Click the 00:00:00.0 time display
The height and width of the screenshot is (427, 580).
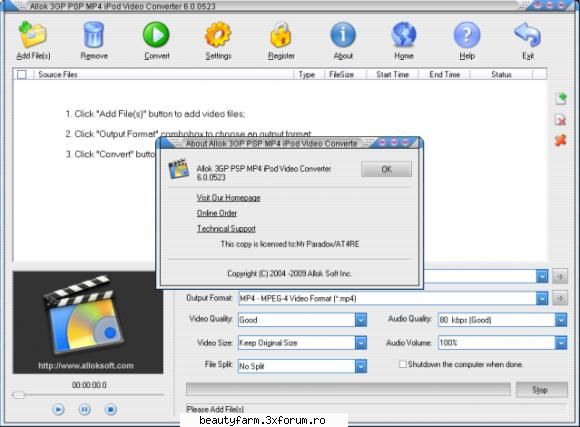[x=89, y=385]
